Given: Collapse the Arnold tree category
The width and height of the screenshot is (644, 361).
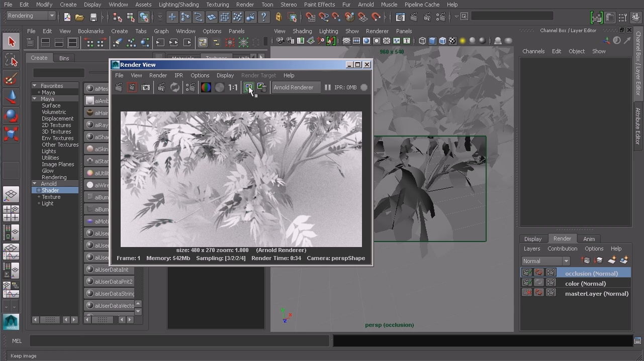Looking at the screenshot, I should click(35, 184).
